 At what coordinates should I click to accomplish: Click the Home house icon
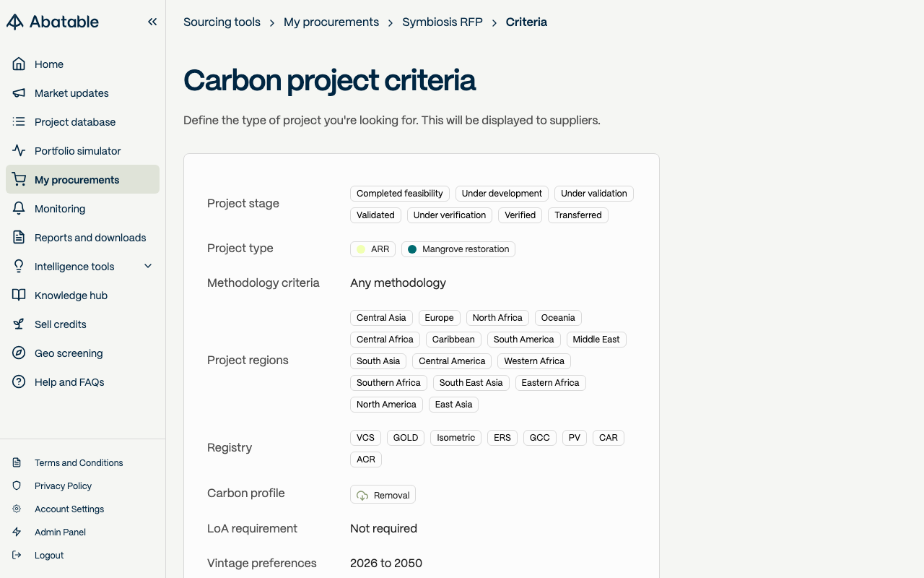pos(19,64)
